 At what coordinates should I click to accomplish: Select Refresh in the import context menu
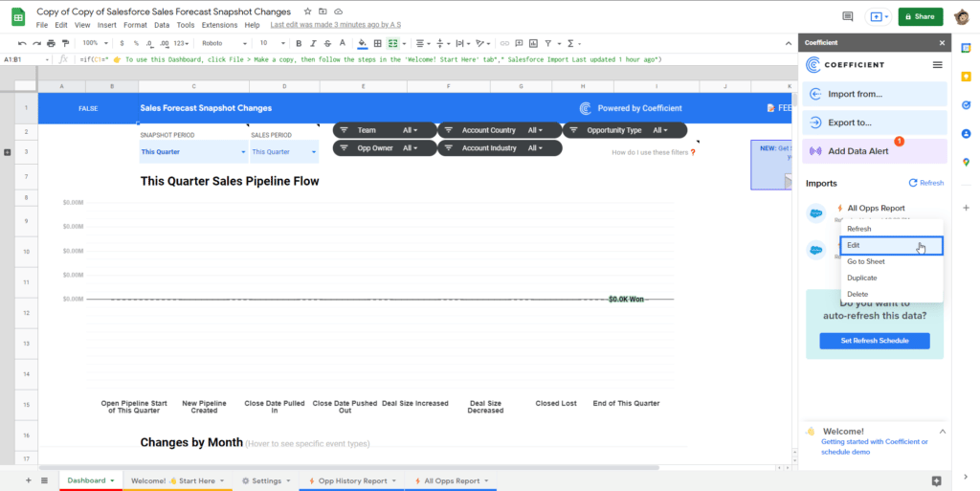[x=892, y=229]
